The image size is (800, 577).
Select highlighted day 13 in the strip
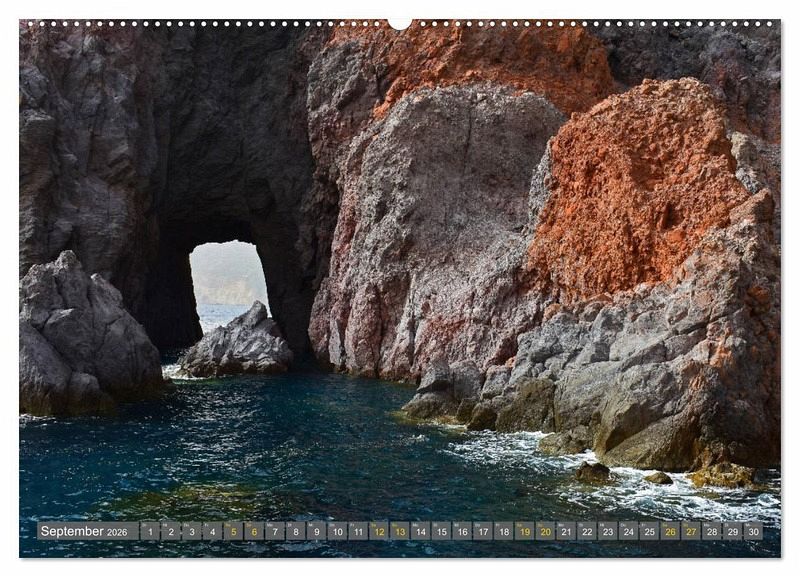coord(400,531)
